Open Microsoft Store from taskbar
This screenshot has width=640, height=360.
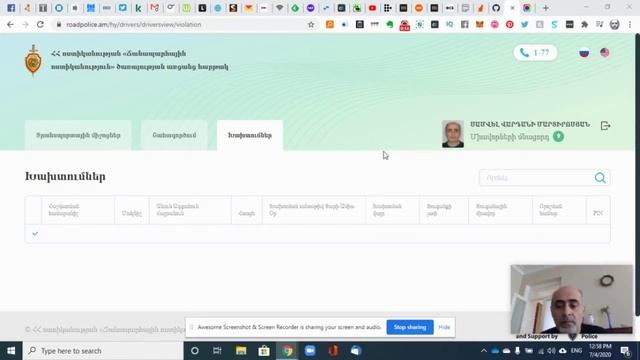coord(264,351)
